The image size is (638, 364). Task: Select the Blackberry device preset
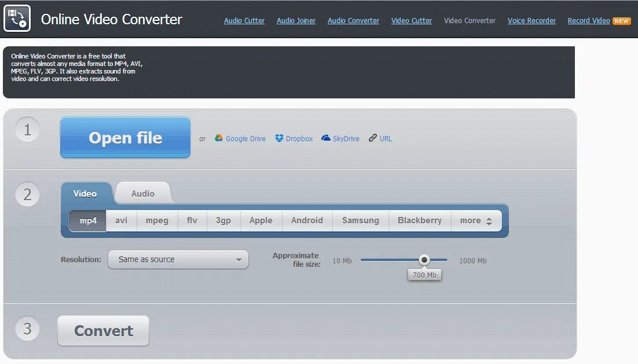(420, 220)
